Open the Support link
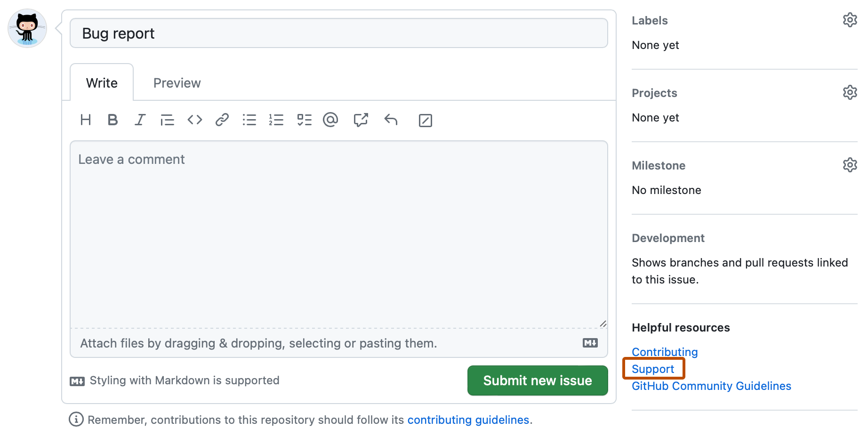The height and width of the screenshot is (437, 868). click(653, 369)
